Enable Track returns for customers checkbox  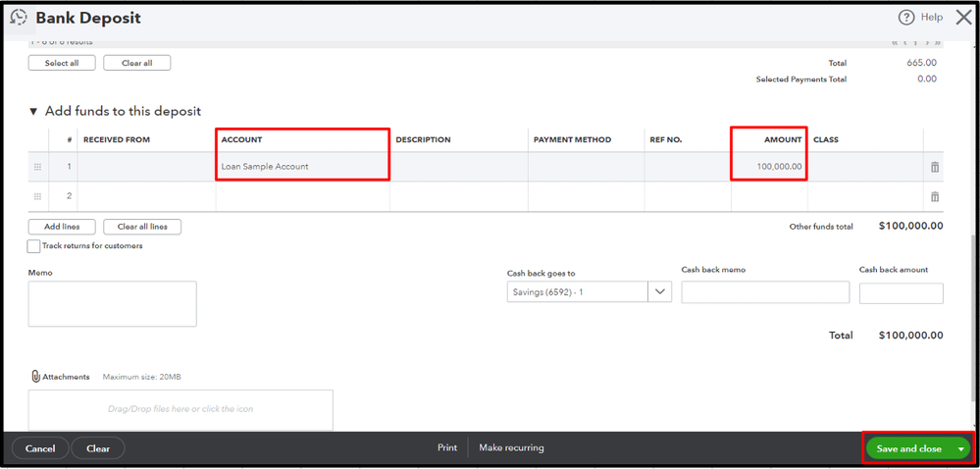pos(33,246)
